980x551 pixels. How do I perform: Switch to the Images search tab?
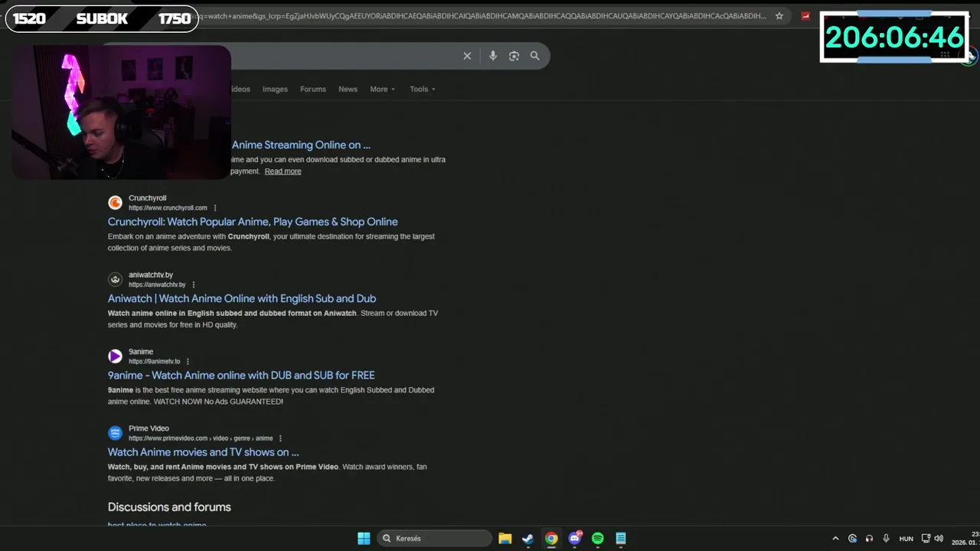(x=275, y=89)
